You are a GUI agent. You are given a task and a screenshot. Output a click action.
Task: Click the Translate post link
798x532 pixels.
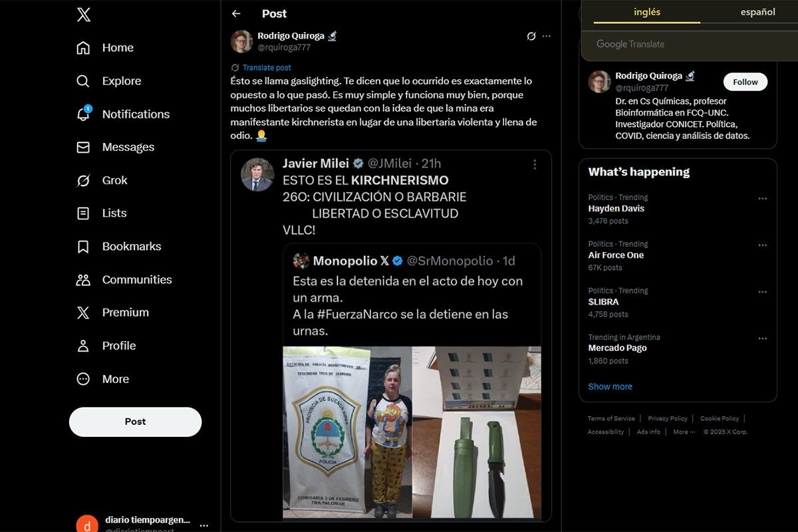[x=266, y=68]
